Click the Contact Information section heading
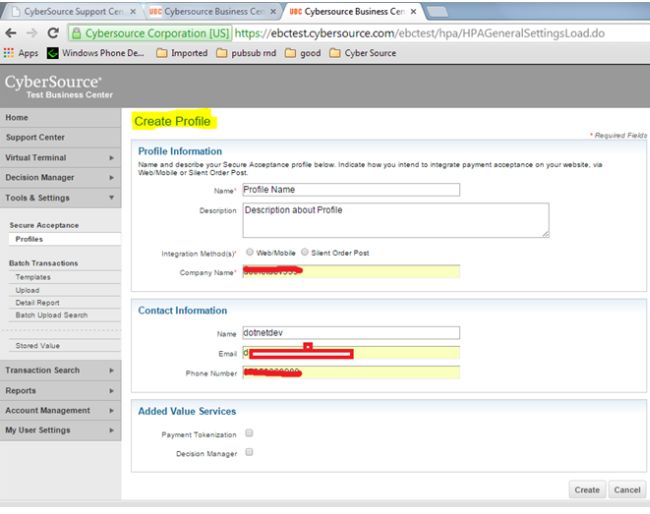Image resolution: width=650 pixels, height=514 pixels. coord(182,310)
